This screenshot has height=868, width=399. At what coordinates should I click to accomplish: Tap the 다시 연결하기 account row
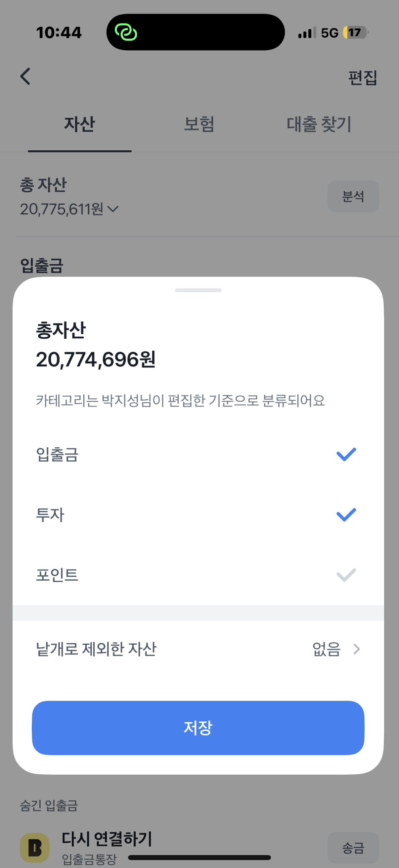point(107,839)
